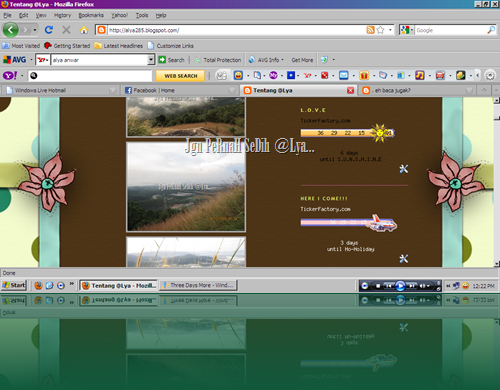Click the red dice games icon
The image size is (500, 390).
pyautogui.click(x=324, y=76)
